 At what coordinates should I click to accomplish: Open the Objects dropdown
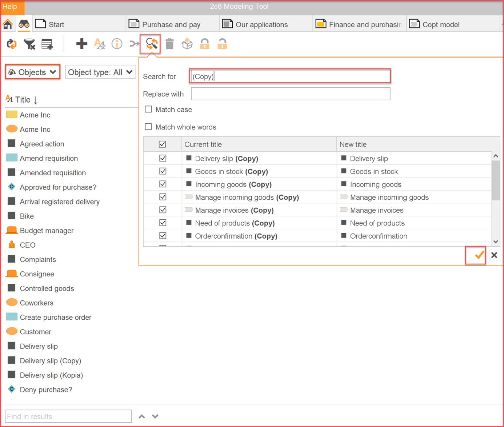[x=32, y=72]
